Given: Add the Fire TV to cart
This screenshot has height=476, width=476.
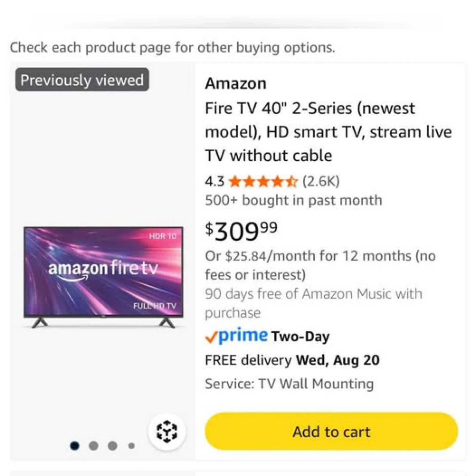Looking at the screenshot, I should [x=331, y=431].
